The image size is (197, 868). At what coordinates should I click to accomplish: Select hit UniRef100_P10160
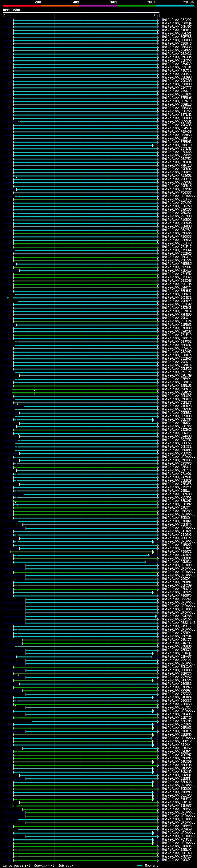pos(176,619)
